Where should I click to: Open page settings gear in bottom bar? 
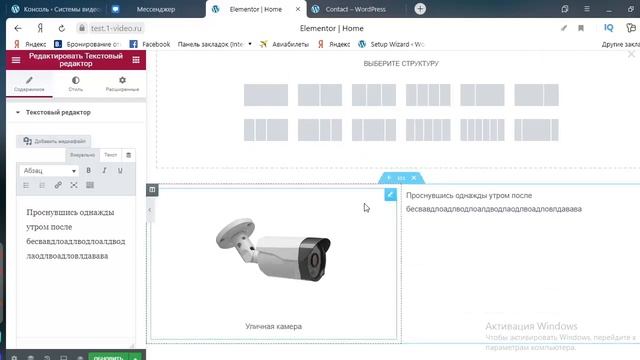pyautogui.click(x=14, y=358)
